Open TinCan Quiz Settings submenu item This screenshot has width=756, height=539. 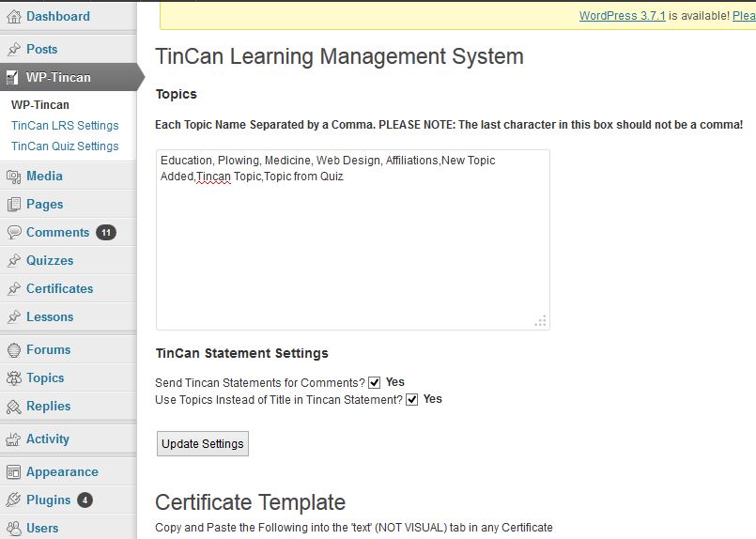click(x=65, y=146)
